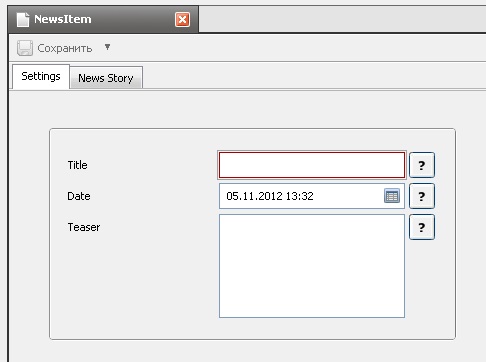The height and width of the screenshot is (362, 486).
Task: Focus the Teaser text area
Action: (312, 266)
